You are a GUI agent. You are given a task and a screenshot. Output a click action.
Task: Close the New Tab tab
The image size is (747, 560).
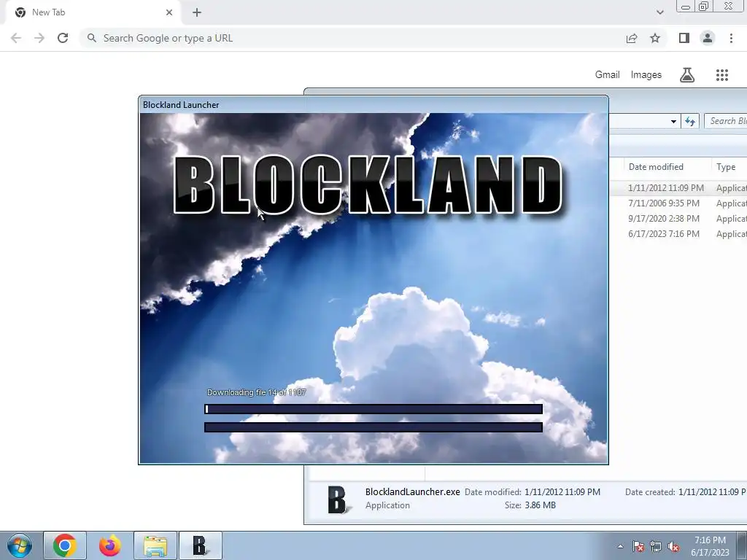169,12
